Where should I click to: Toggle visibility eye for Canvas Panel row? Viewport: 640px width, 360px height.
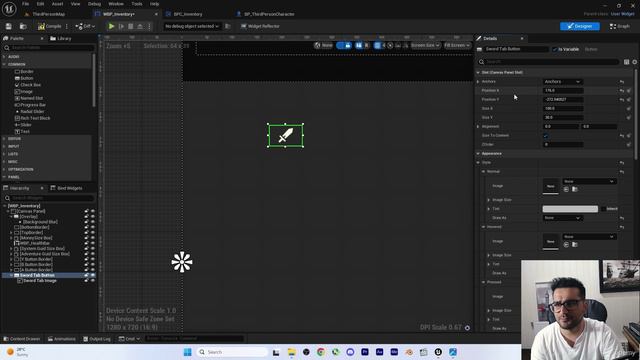93,211
